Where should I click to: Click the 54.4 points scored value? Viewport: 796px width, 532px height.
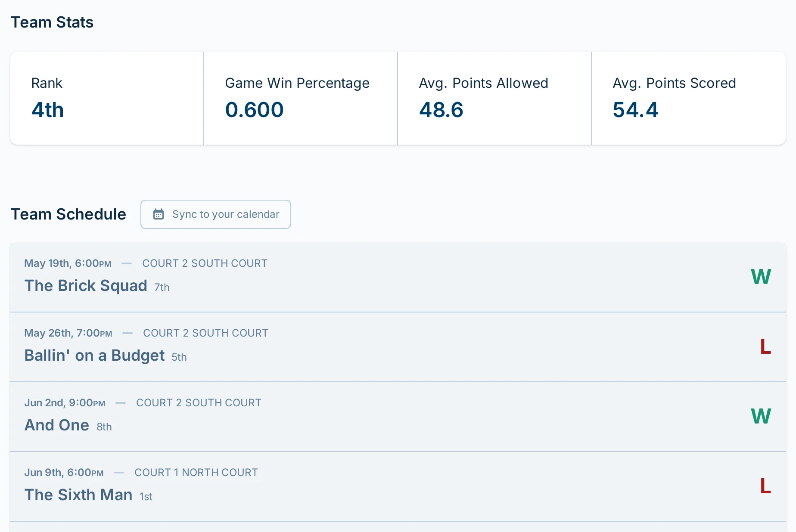point(635,110)
